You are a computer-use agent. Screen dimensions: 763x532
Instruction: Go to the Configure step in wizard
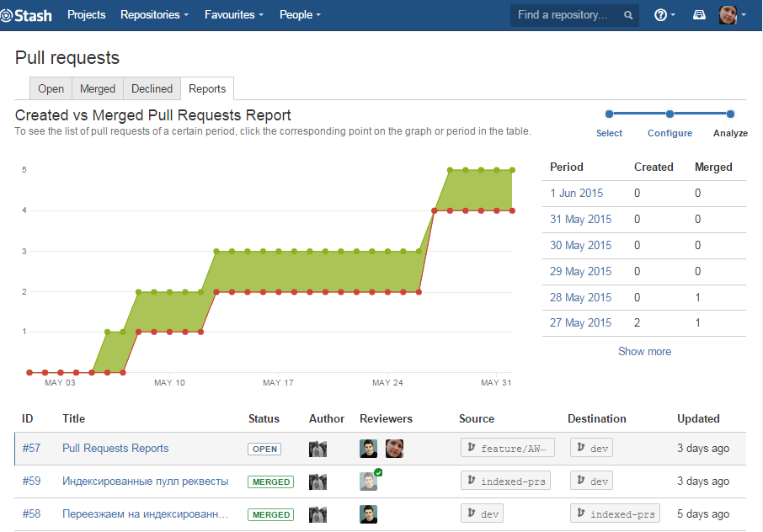tap(670, 133)
